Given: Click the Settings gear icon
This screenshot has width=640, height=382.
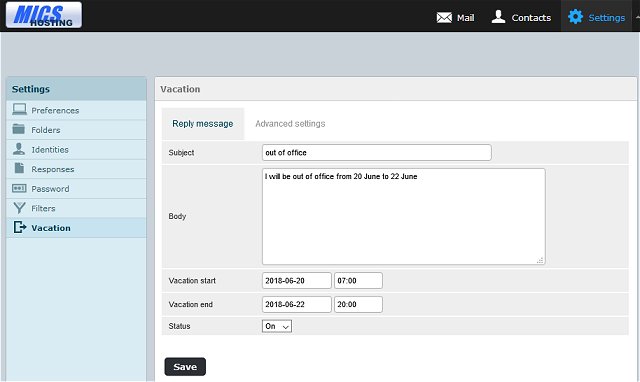Looking at the screenshot, I should click(x=575, y=17).
